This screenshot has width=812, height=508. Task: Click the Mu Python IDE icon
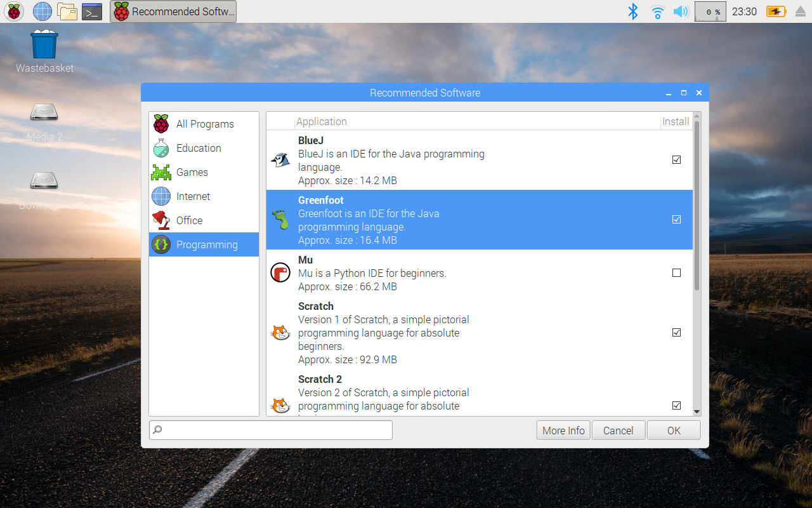[280, 272]
